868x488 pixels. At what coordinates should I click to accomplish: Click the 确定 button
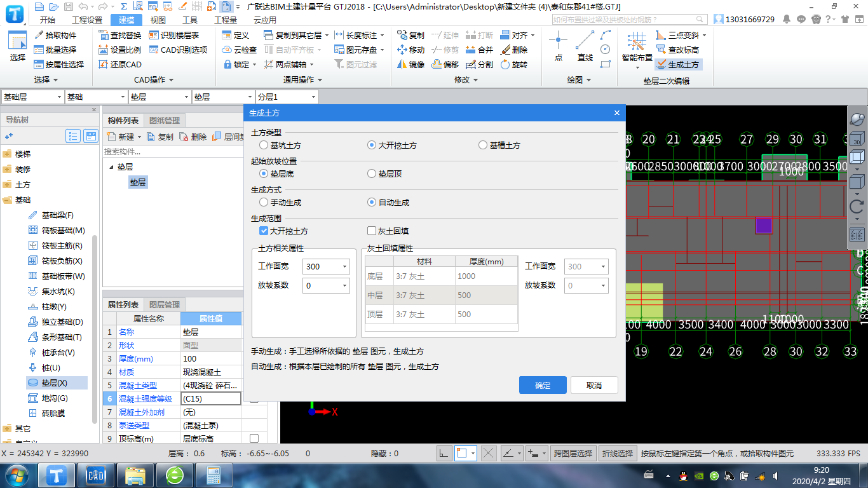tap(543, 385)
